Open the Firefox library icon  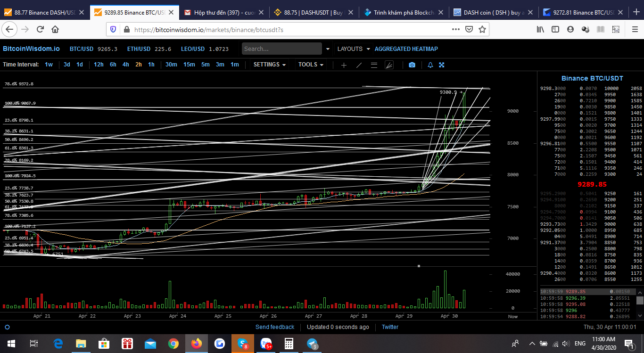(540, 29)
